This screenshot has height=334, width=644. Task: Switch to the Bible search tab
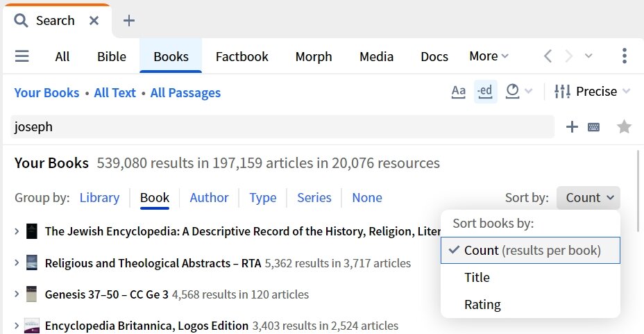(112, 56)
